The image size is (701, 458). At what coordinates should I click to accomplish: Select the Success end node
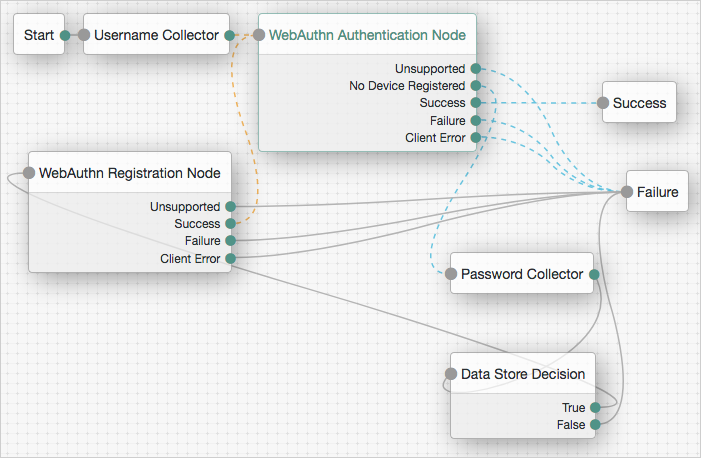tap(639, 102)
